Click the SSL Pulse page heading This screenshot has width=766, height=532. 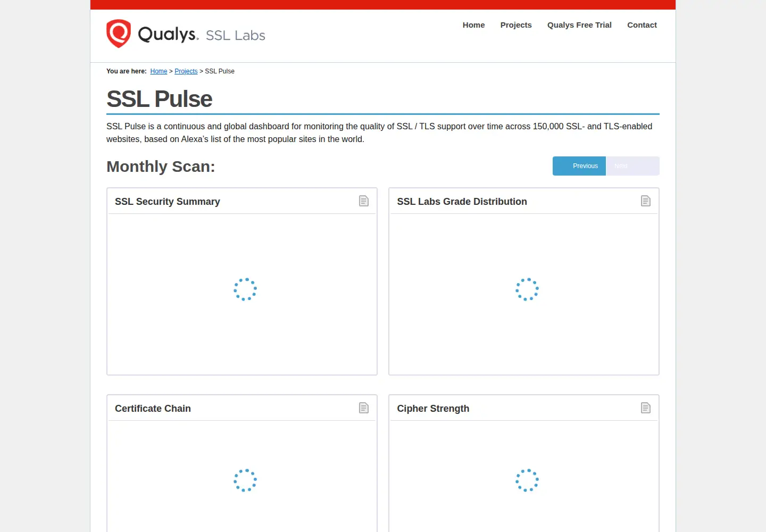(x=160, y=99)
